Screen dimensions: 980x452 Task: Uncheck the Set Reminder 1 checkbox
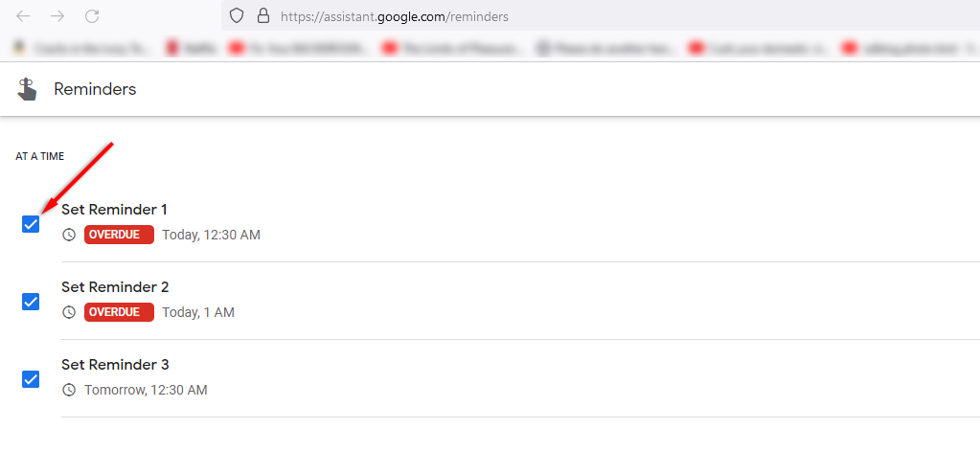pos(31,224)
